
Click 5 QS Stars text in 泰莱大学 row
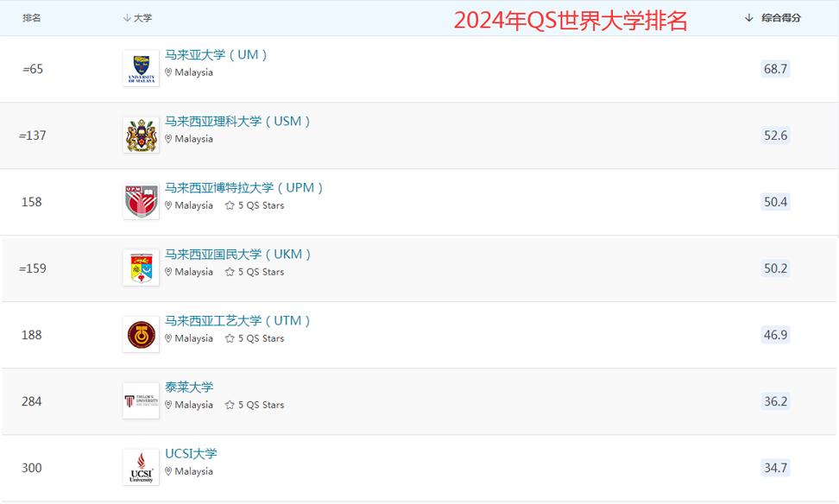[262, 405]
